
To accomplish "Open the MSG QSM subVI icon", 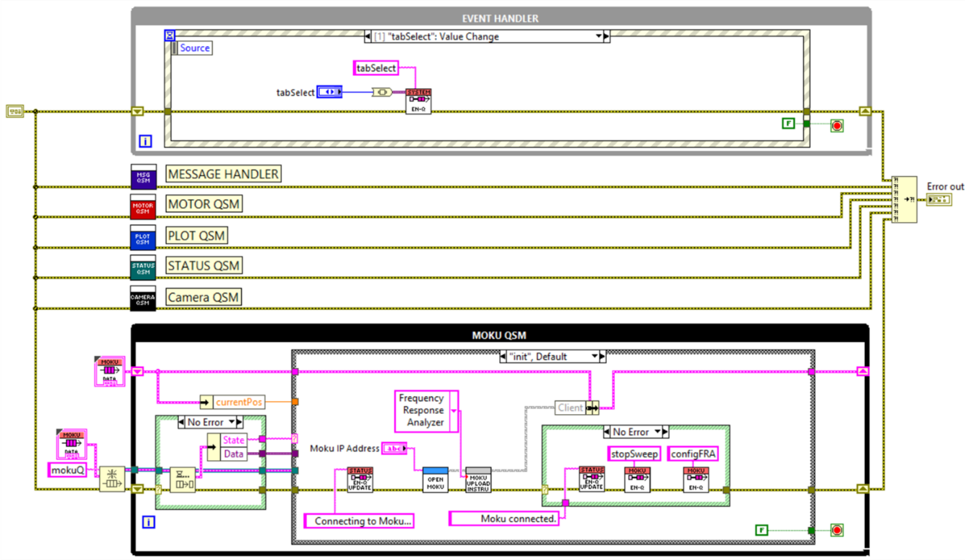I will pyautogui.click(x=142, y=176).
